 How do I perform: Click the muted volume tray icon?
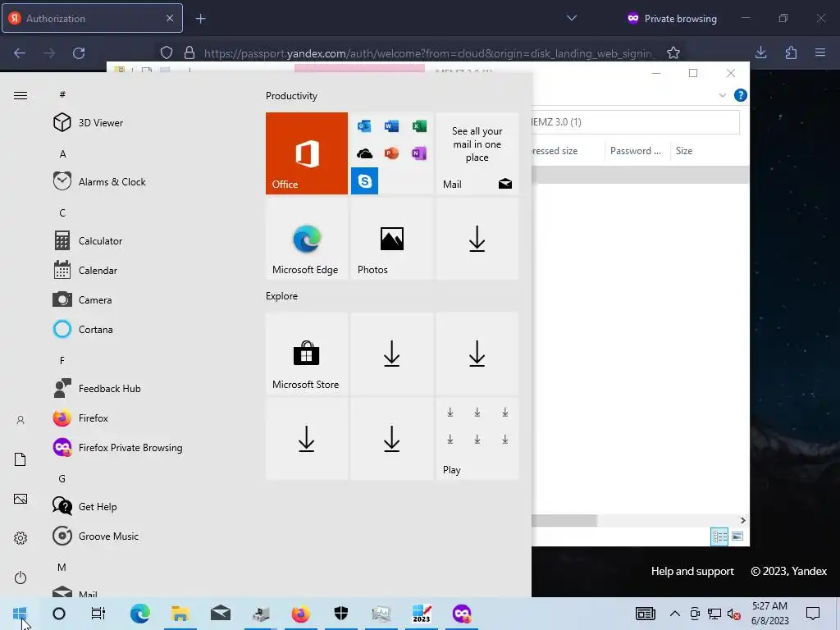(x=733, y=614)
